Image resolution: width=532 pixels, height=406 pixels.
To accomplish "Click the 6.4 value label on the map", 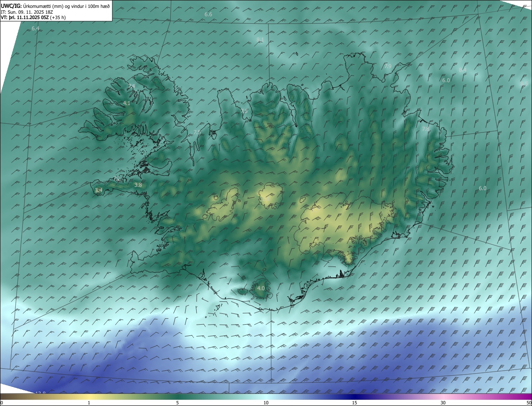I will pyautogui.click(x=35, y=29).
